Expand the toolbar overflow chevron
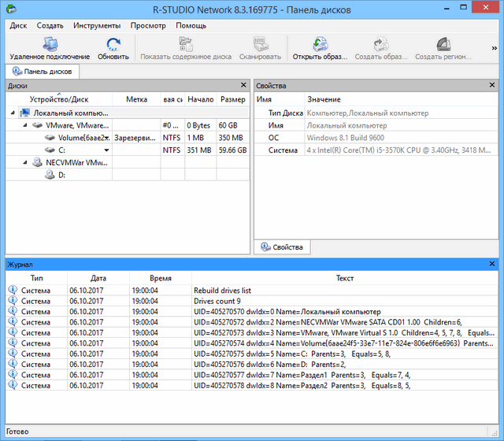Screen dimensions: 504x441 (493, 49)
